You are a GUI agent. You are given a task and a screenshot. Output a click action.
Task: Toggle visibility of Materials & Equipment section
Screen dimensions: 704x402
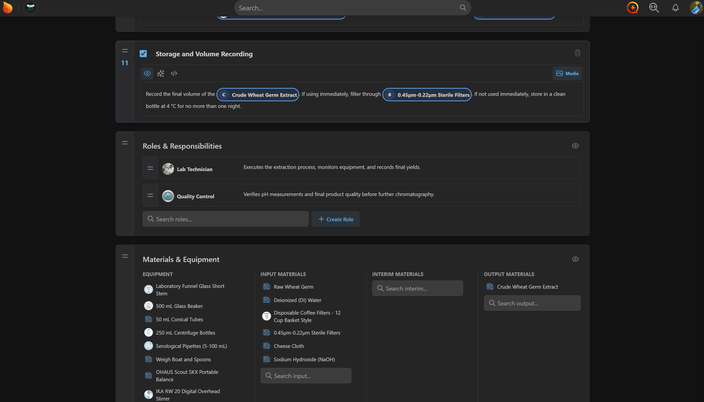pos(575,259)
